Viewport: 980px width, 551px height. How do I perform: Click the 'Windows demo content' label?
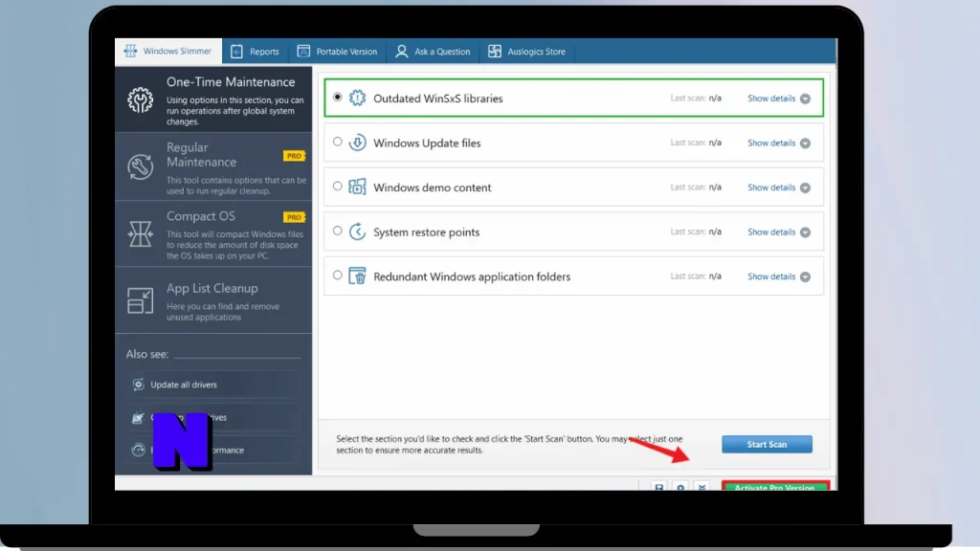(x=433, y=187)
